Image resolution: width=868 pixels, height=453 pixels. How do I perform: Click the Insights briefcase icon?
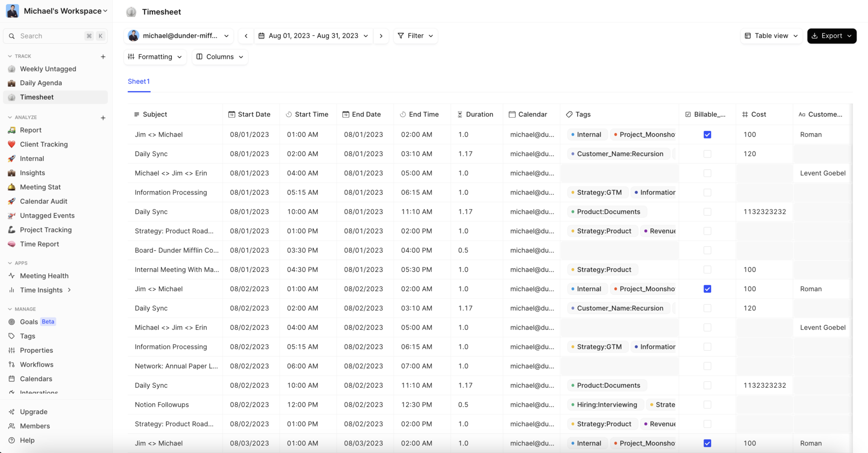pos(11,173)
